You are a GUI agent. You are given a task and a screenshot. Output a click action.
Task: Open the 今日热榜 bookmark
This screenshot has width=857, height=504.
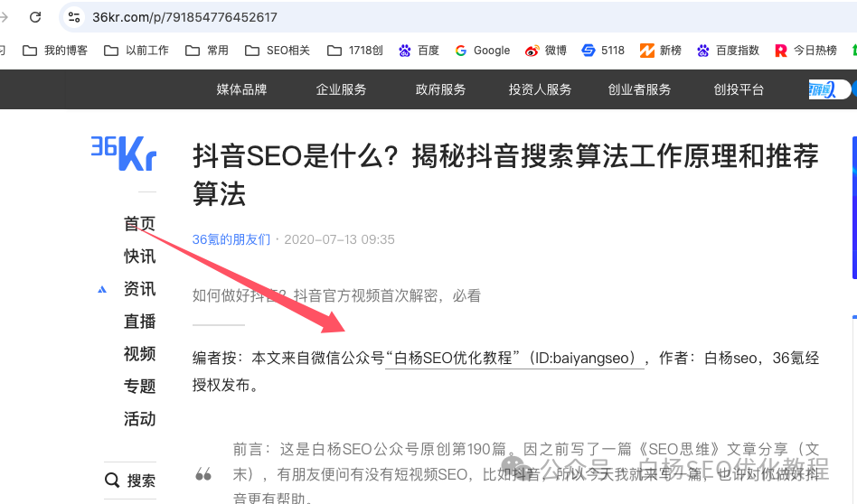806,51
